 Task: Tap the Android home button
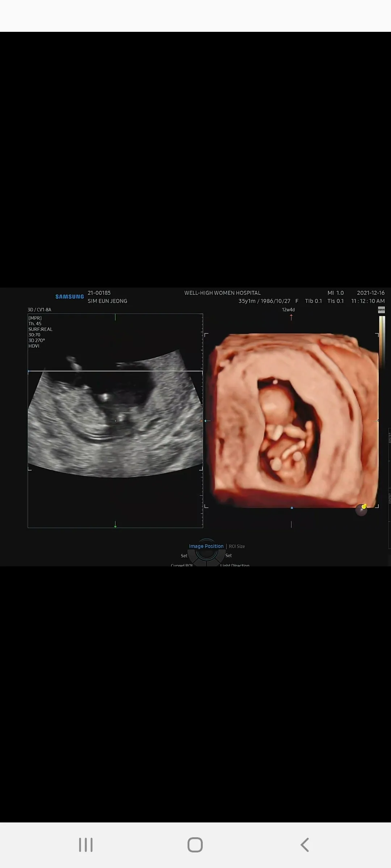point(195,845)
